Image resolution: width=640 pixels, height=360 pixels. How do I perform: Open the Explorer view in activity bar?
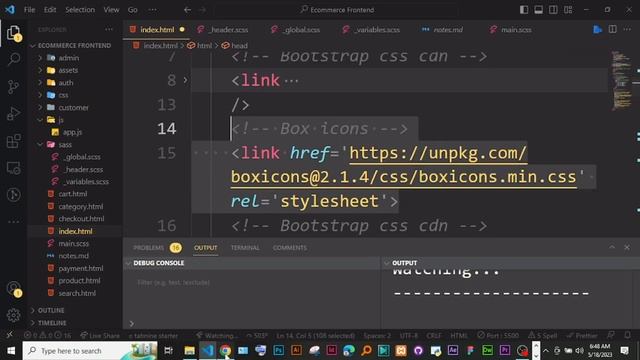[13, 33]
